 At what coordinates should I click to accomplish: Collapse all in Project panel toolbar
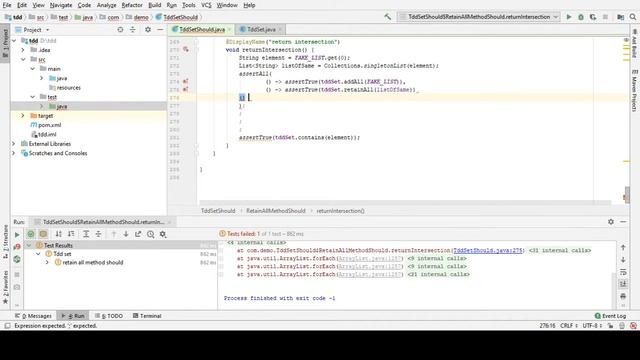coord(133,30)
